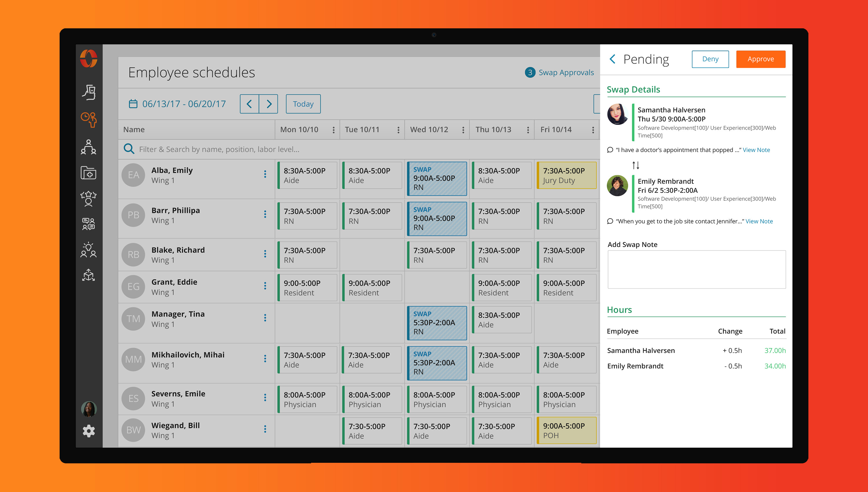Open the settings gear in sidebar
The image size is (868, 492).
click(89, 431)
